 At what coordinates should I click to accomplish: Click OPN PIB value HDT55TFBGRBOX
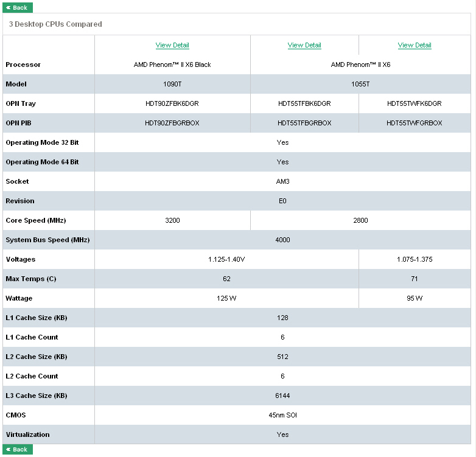pos(304,123)
